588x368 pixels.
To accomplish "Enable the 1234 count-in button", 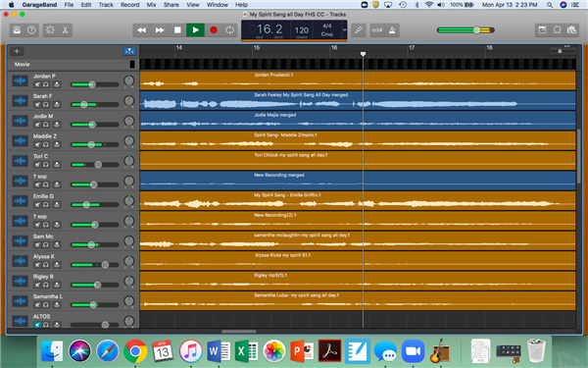I will pos(377,30).
